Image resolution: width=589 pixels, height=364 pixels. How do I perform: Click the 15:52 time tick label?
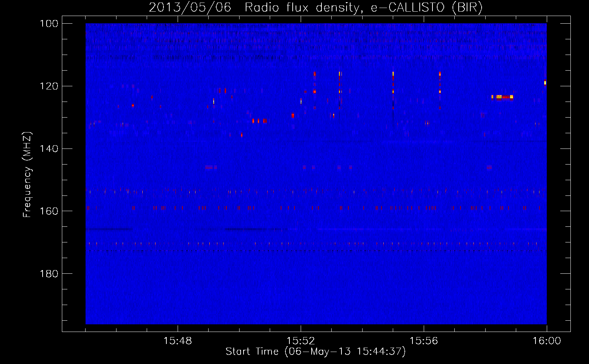301,341
